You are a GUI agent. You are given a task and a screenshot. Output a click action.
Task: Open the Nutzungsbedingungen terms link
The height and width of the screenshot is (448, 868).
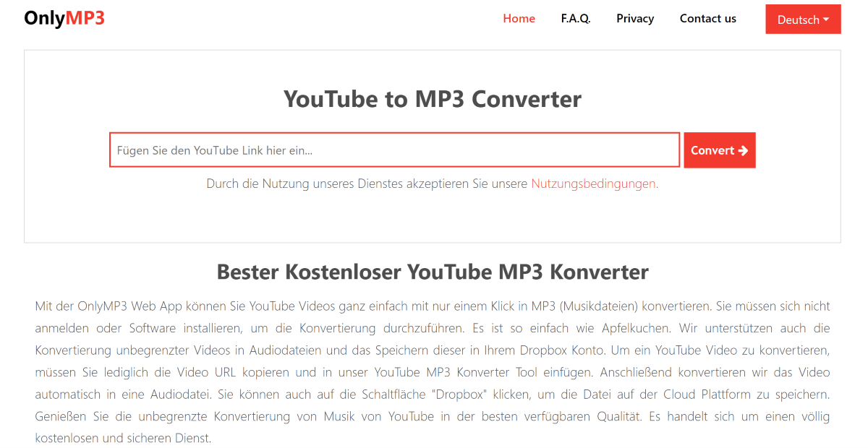(x=595, y=184)
